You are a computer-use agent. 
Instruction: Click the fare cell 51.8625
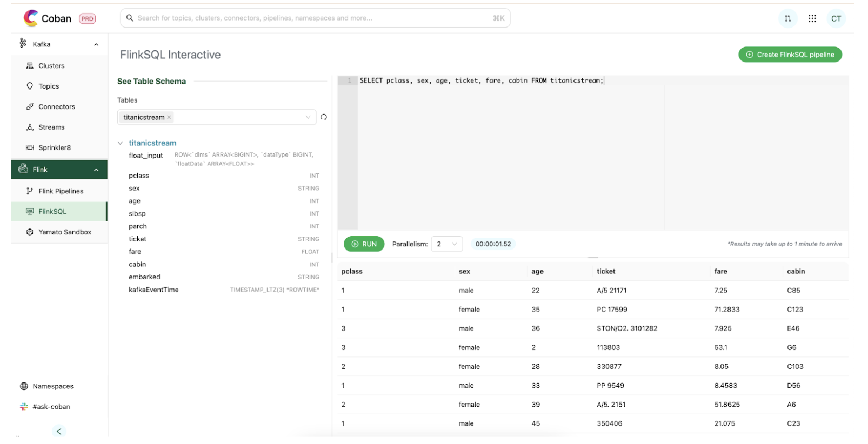tap(727, 405)
